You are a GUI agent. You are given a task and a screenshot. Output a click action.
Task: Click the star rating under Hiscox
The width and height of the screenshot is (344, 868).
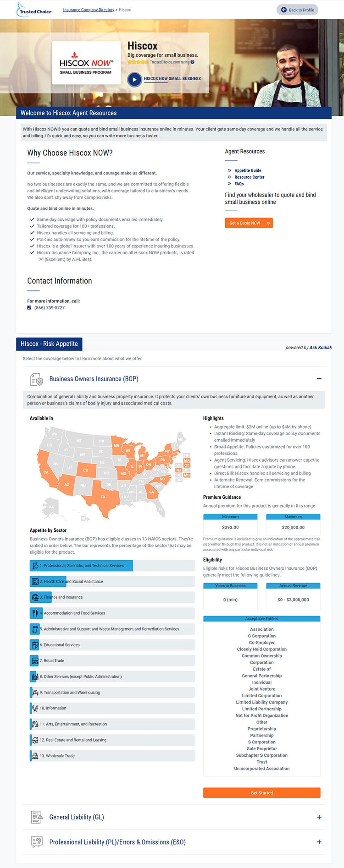click(x=138, y=62)
